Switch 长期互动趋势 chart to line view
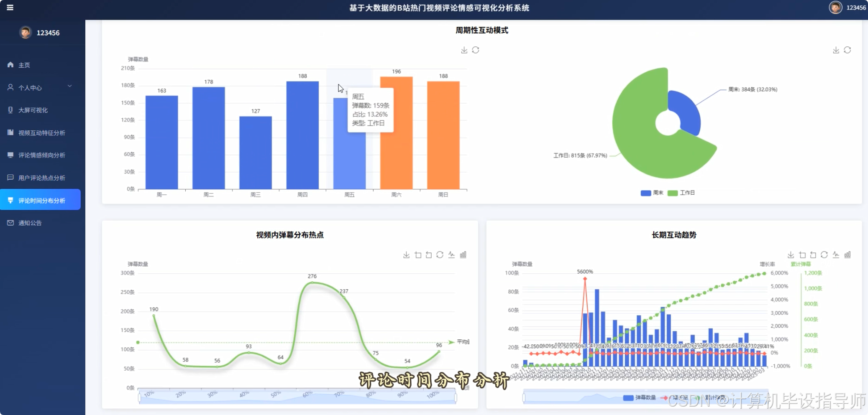The width and height of the screenshot is (868, 415). click(835, 254)
